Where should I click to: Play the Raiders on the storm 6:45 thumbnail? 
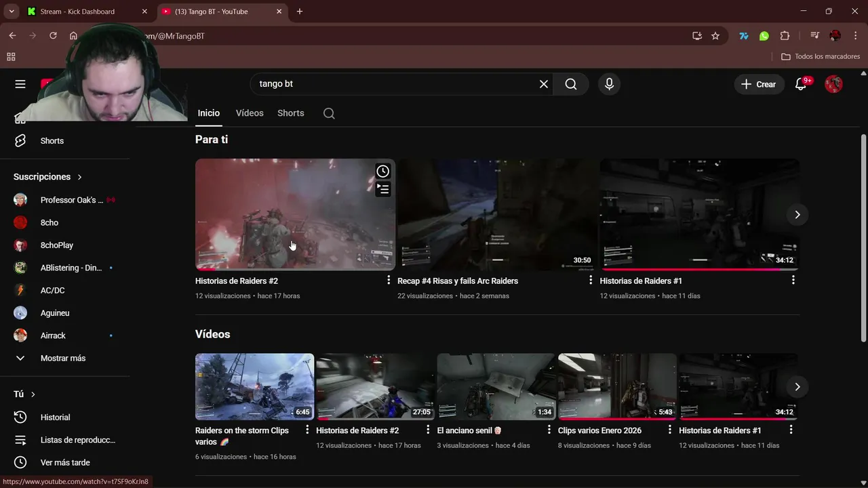point(254,386)
